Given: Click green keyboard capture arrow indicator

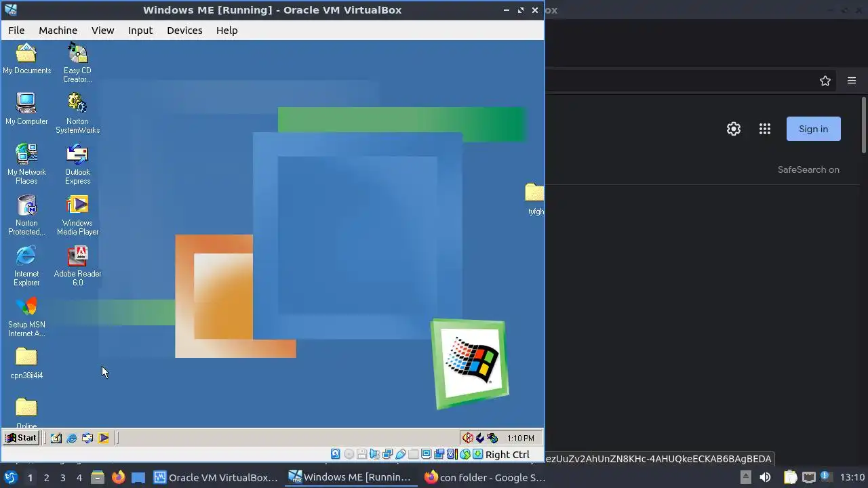Looking at the screenshot, I should coord(477,454).
